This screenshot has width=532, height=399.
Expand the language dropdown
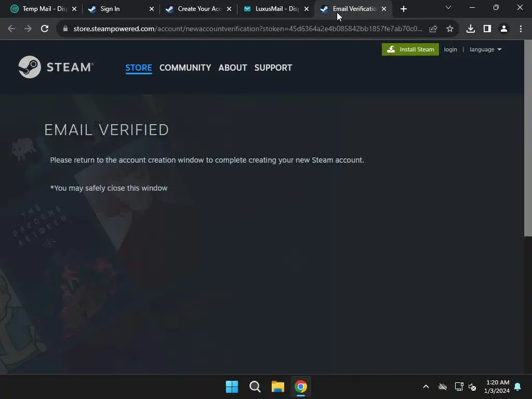pyautogui.click(x=485, y=49)
